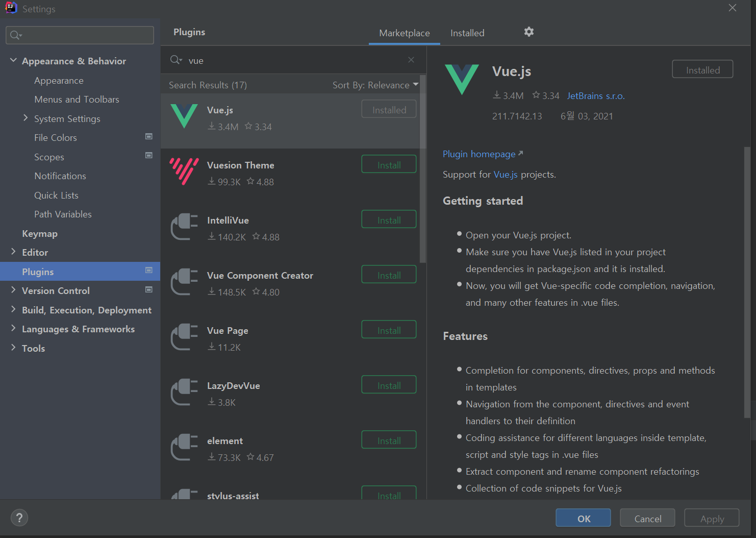Image resolution: width=756 pixels, height=538 pixels.
Task: Open the Plugin homepage link
Action: pyautogui.click(x=483, y=154)
